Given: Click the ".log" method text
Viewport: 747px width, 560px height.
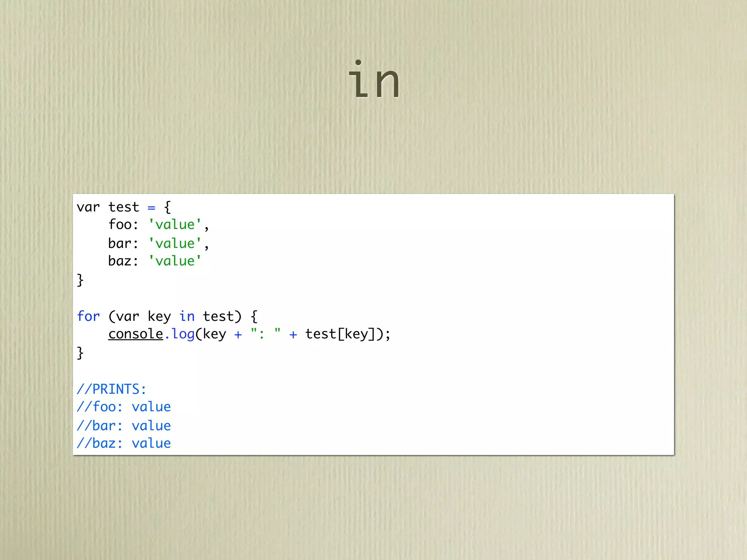Looking at the screenshot, I should click(x=179, y=334).
